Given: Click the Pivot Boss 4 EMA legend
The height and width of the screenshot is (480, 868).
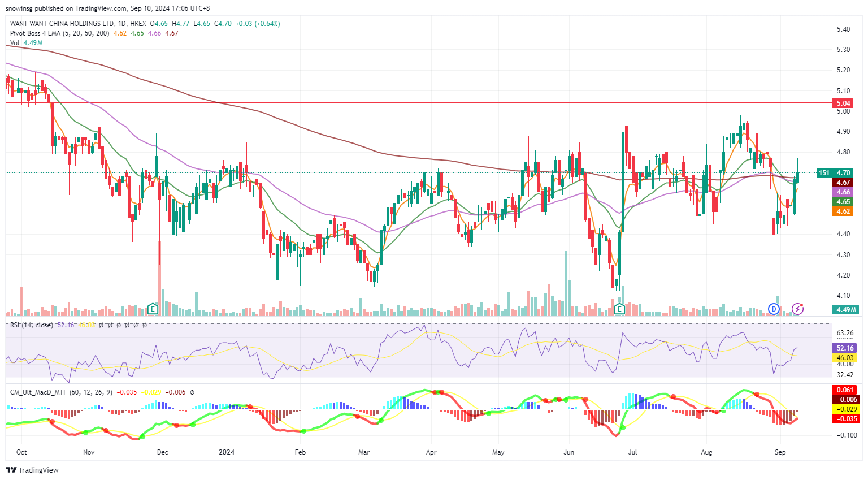Looking at the screenshot, I should coord(60,33).
